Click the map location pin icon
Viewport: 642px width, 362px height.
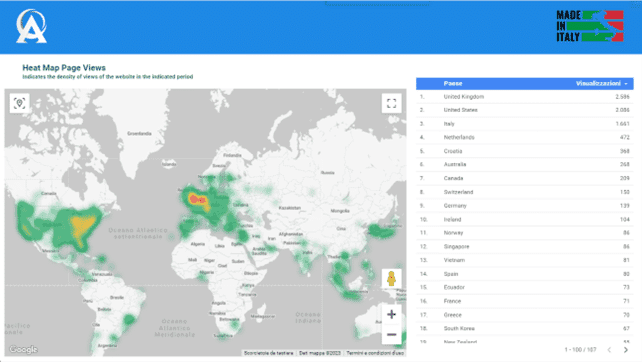pos(20,103)
